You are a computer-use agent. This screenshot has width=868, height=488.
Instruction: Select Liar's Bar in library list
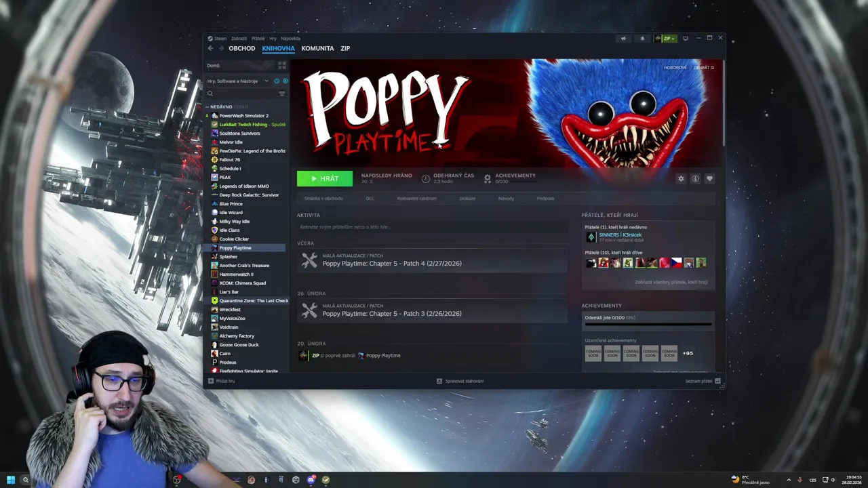tap(229, 292)
